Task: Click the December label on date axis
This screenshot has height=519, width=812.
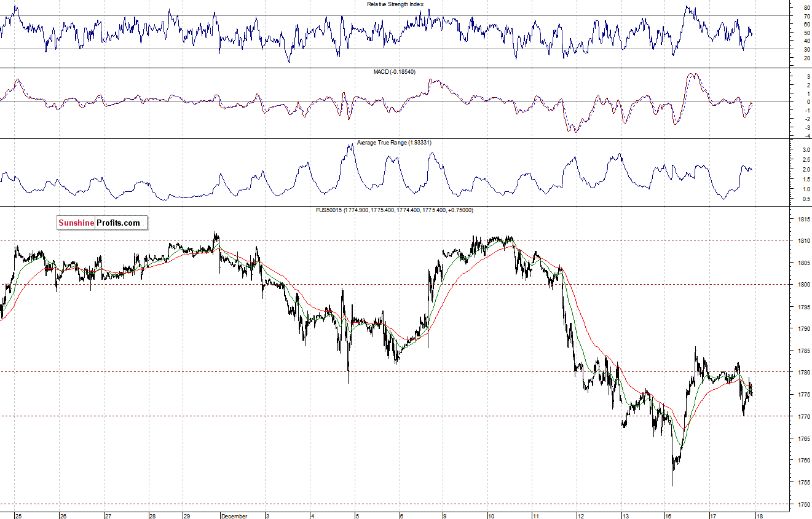Action: pos(234,516)
